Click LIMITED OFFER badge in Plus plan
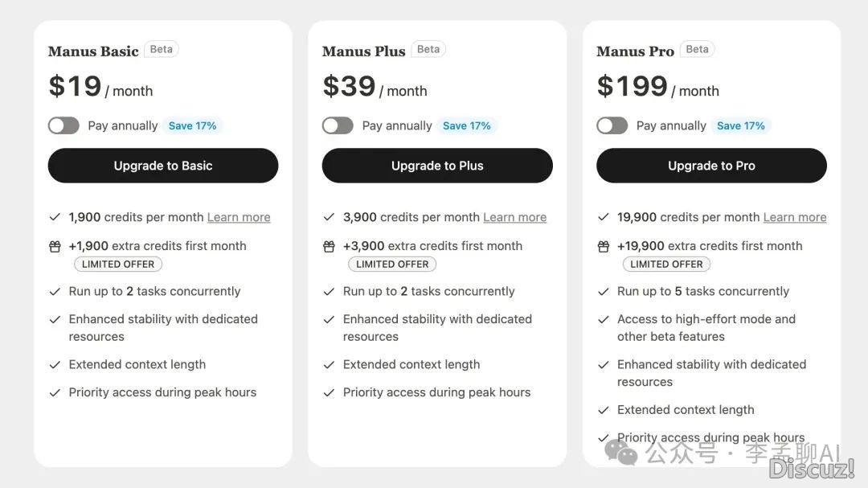Viewport: 868px width, 488px height. coord(392,265)
